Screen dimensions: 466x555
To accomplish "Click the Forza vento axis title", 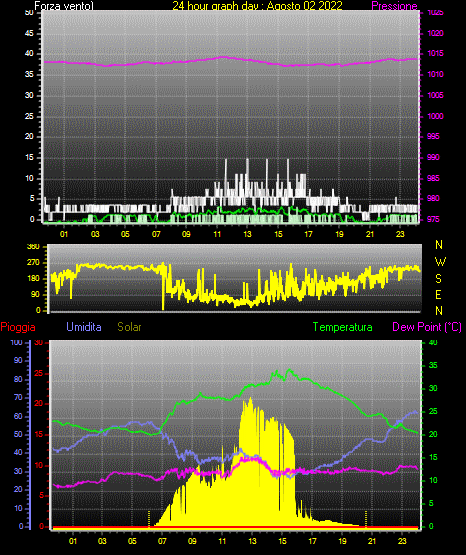I will (x=64, y=6).
